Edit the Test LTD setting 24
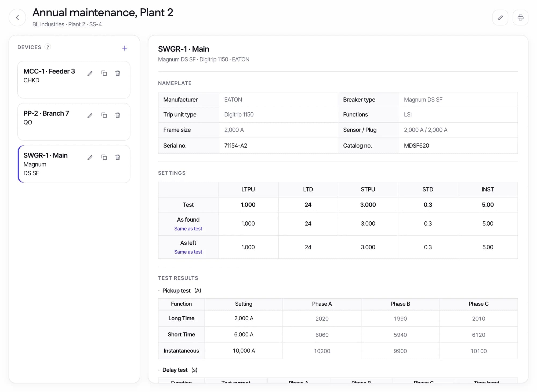This screenshot has height=392, width=537. 308,205
